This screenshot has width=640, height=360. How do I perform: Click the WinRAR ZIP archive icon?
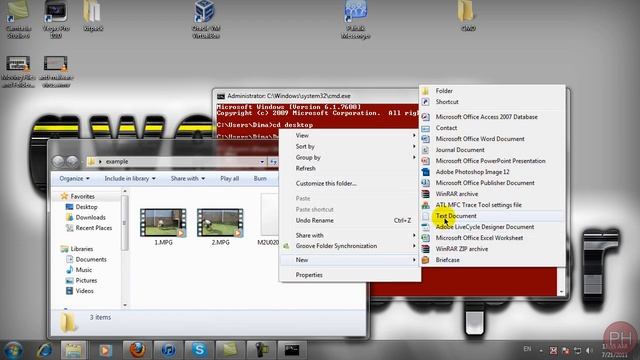(x=425, y=249)
